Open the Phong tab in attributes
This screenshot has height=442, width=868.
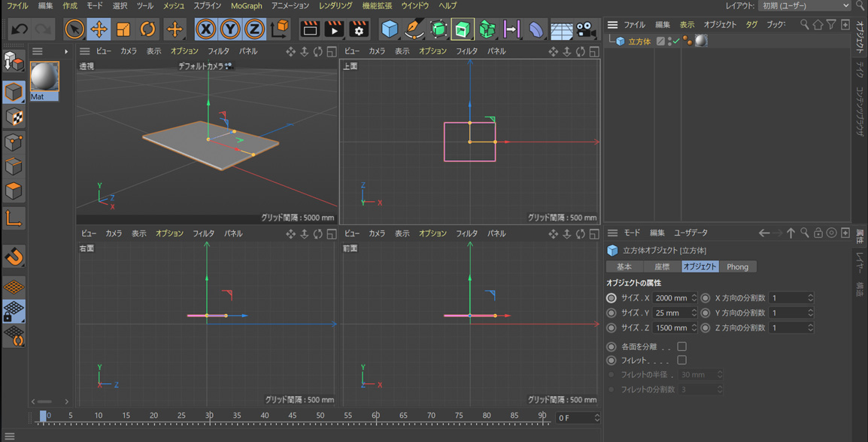[737, 267]
